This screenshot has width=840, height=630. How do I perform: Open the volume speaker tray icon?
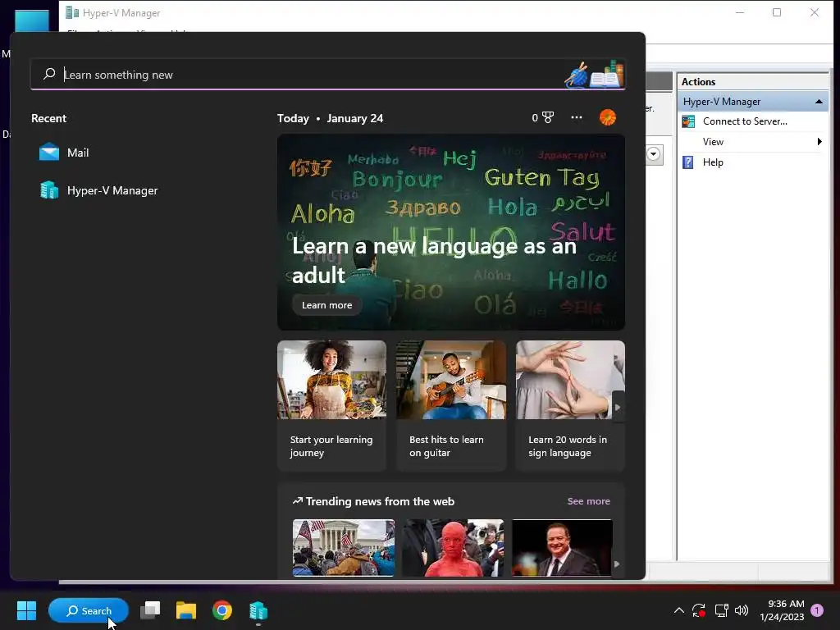coord(742,610)
